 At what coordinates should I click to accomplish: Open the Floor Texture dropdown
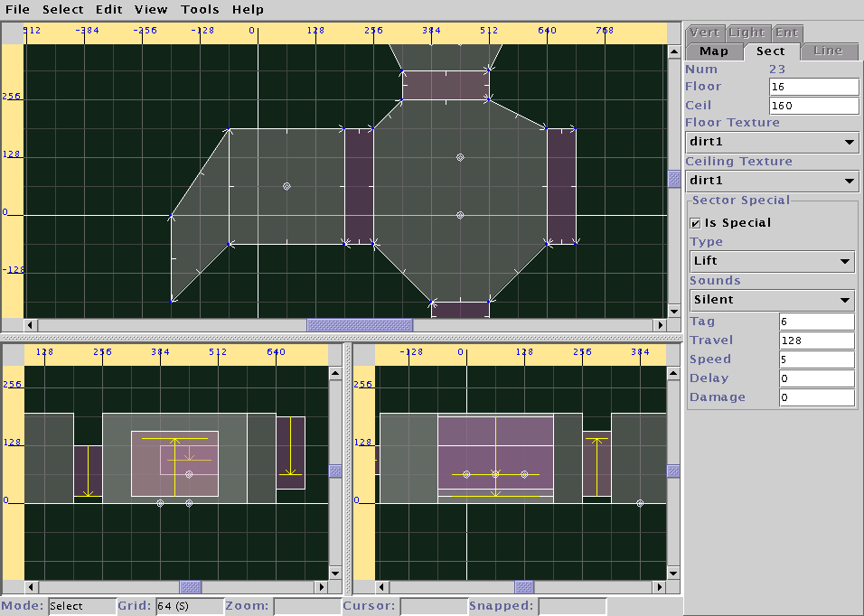click(x=771, y=143)
